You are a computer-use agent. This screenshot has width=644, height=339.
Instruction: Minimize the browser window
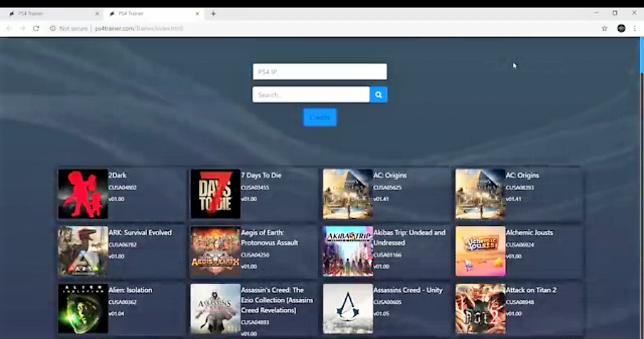(596, 13)
